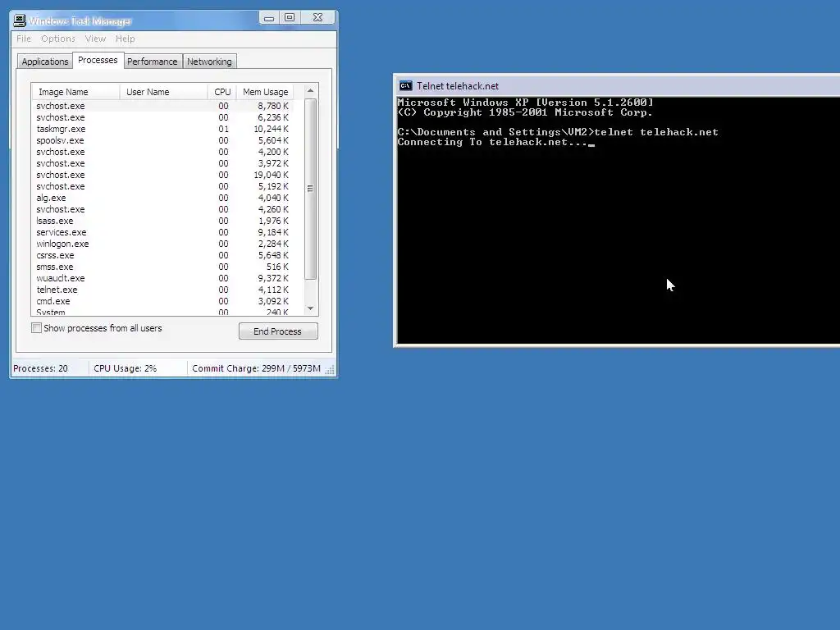Click the Windows Task Manager title bar icon

[20, 21]
